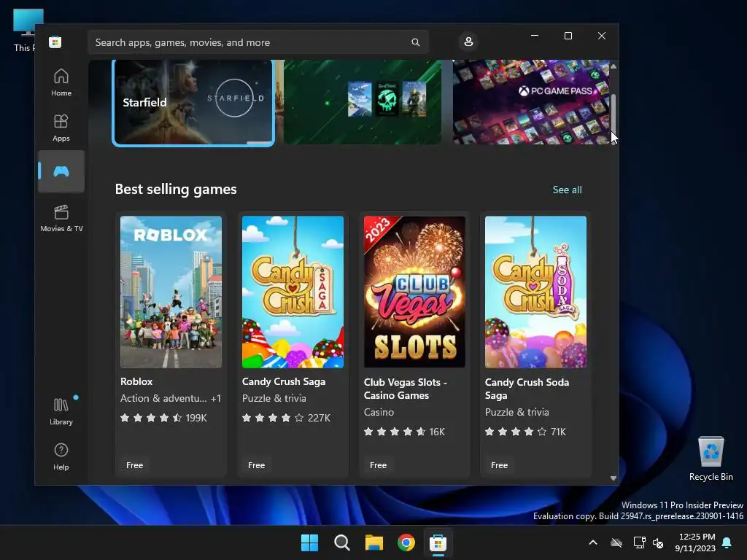This screenshot has height=560, width=747.
Task: Open the clock showing 12:25 PM
Action: tap(695, 542)
